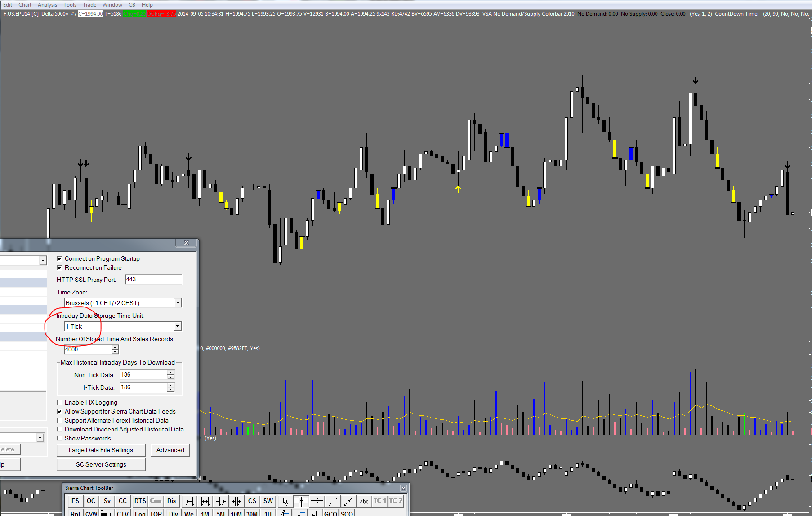Open the Window menu

point(112,5)
